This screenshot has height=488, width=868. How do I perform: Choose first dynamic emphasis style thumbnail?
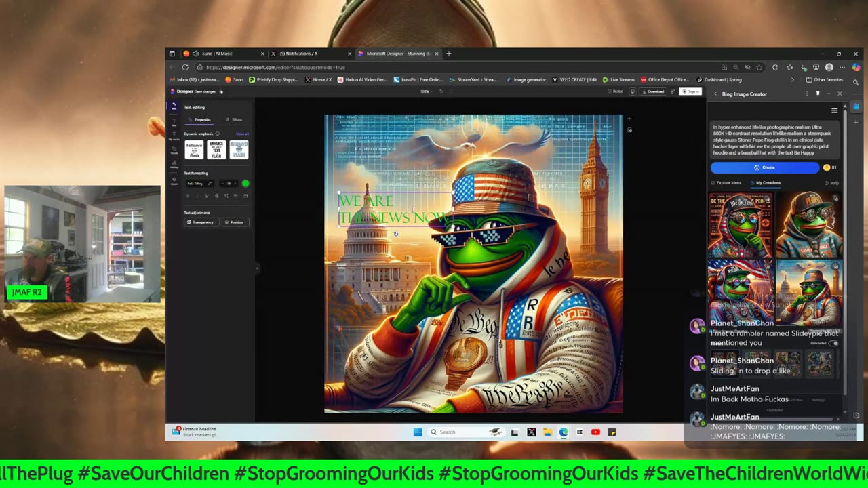click(194, 149)
